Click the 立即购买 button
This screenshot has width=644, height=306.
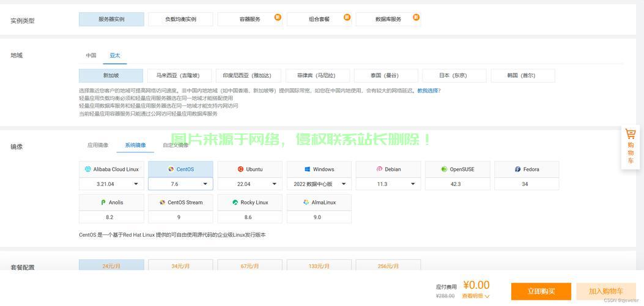point(541,291)
